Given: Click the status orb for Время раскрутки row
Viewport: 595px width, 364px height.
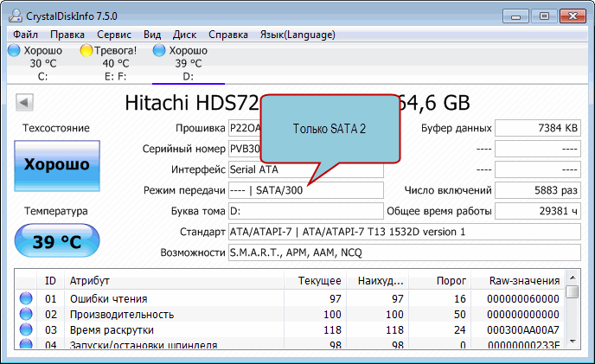Looking at the screenshot, I should click(26, 329).
